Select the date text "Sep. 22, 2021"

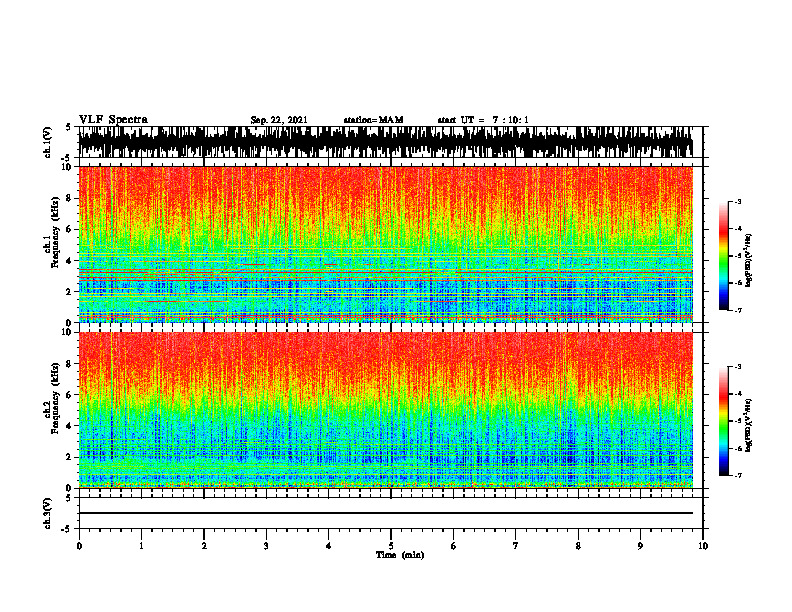(x=279, y=120)
